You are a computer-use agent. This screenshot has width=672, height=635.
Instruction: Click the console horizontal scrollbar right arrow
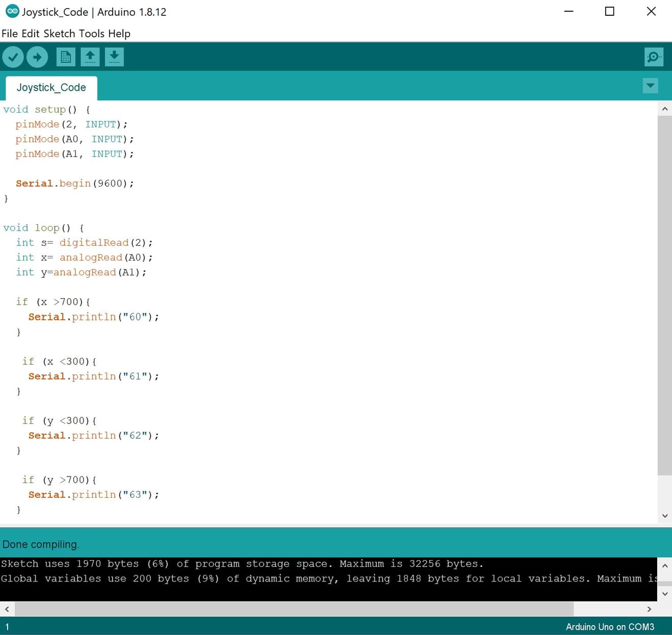point(649,609)
